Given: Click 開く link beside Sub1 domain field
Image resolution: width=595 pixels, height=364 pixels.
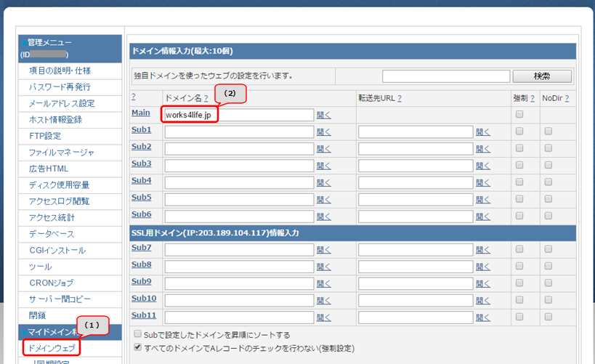Looking at the screenshot, I should (324, 132).
